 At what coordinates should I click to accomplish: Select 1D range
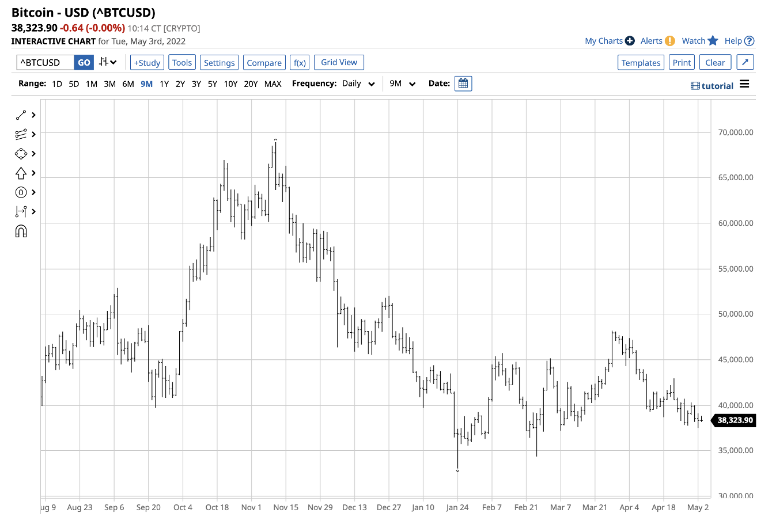(x=56, y=84)
